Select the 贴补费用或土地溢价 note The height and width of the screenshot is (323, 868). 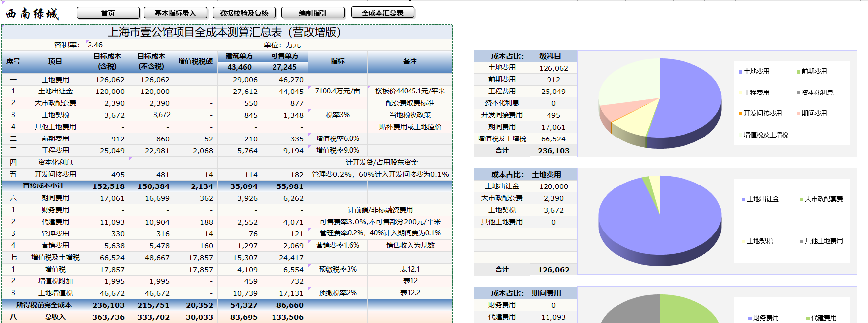click(x=410, y=127)
